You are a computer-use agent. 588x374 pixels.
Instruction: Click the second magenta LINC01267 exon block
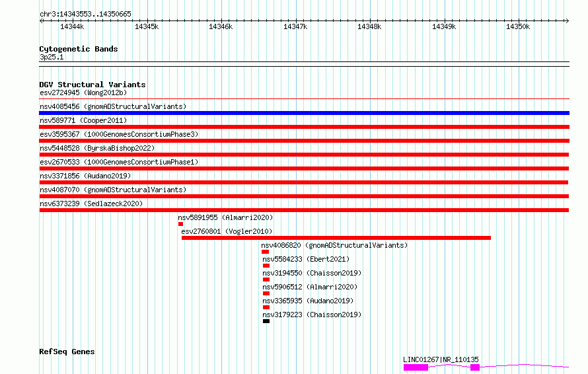(x=475, y=367)
